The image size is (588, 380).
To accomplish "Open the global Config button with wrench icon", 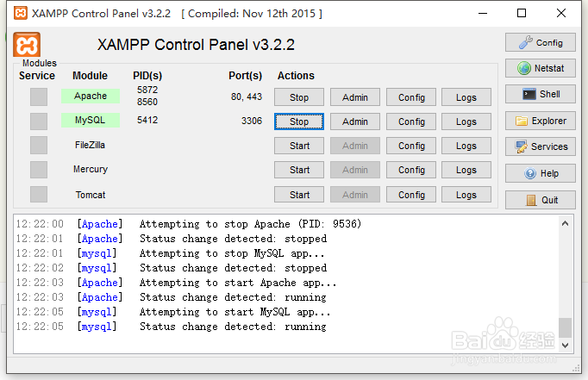I will (540, 42).
